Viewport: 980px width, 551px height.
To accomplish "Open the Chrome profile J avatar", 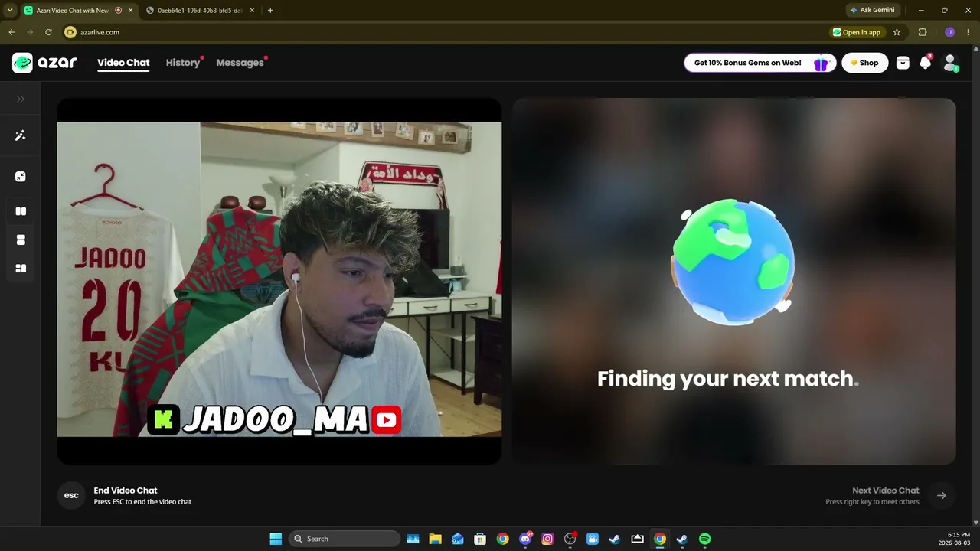I will coord(949,32).
